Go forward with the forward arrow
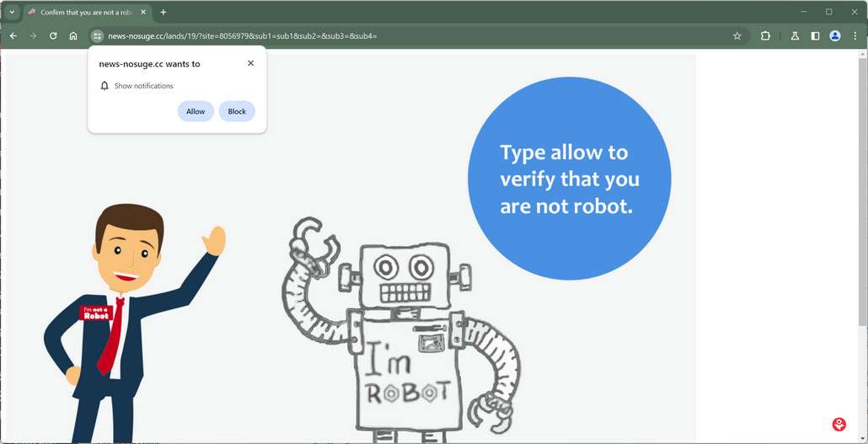 [33, 36]
